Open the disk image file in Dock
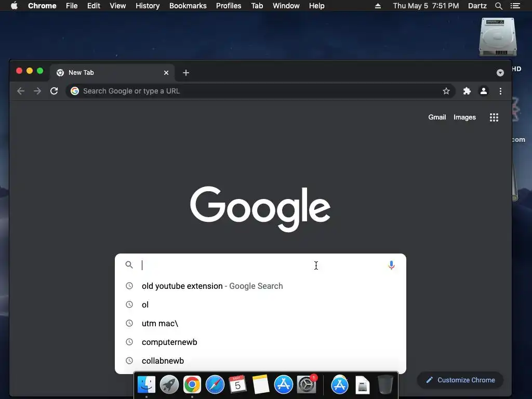Viewport: 532px width, 399px height. [x=362, y=385]
